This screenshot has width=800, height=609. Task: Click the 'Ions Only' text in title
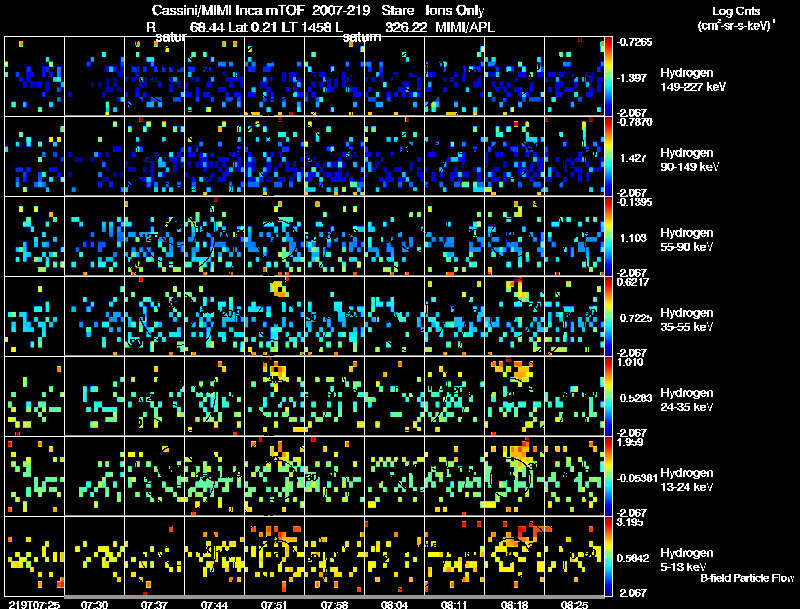[x=455, y=10]
